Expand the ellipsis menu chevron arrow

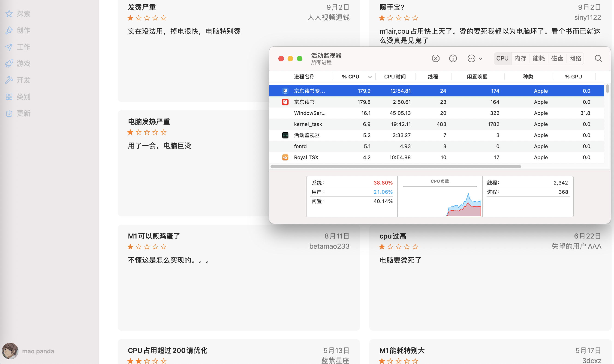pyautogui.click(x=481, y=59)
